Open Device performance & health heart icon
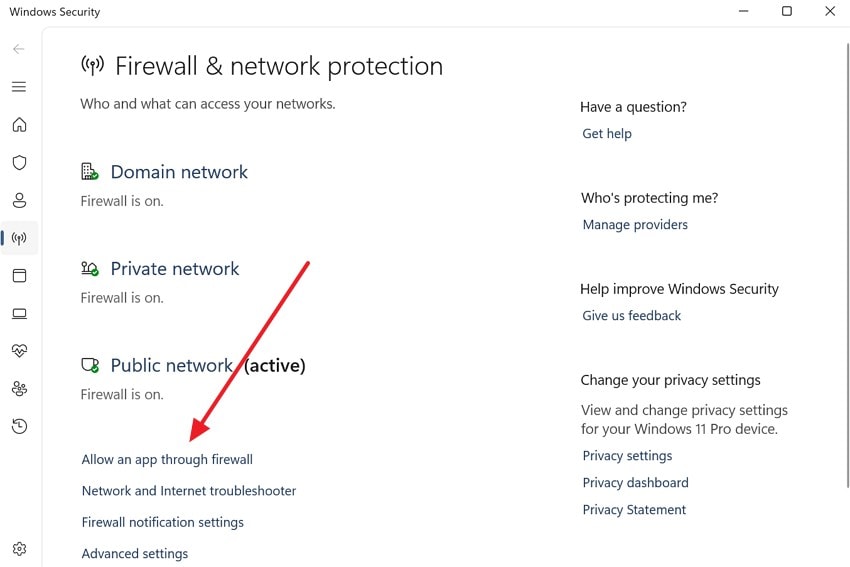 pyautogui.click(x=19, y=351)
